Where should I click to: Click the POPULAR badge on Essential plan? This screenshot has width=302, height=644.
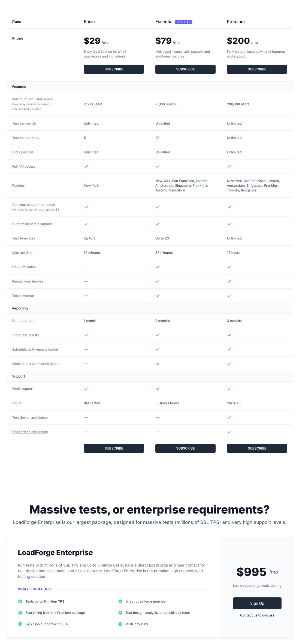coord(184,22)
